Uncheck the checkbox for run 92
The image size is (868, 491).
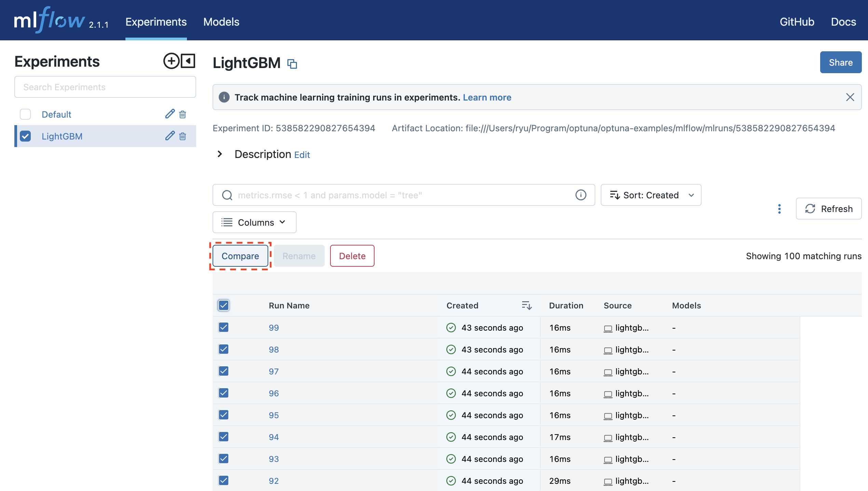pyautogui.click(x=223, y=480)
